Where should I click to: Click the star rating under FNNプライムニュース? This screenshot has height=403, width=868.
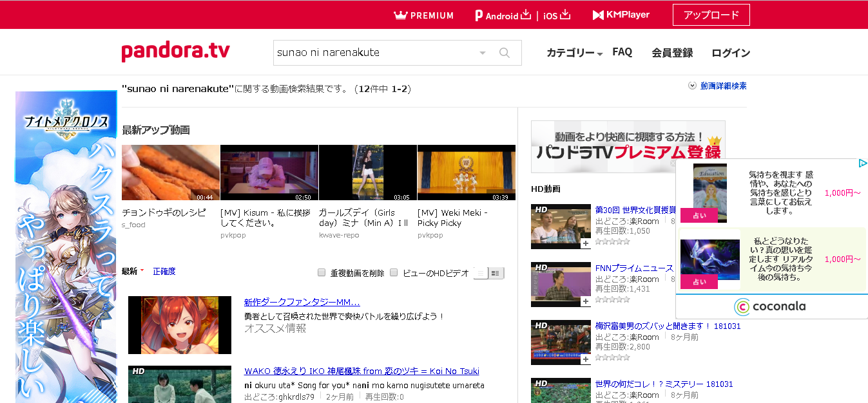click(x=612, y=299)
